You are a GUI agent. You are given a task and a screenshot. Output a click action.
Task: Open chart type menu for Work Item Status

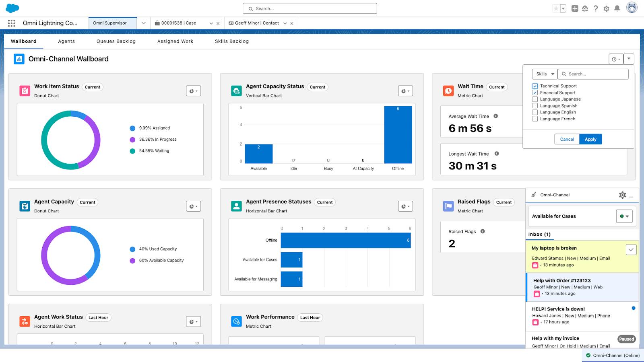(x=194, y=91)
